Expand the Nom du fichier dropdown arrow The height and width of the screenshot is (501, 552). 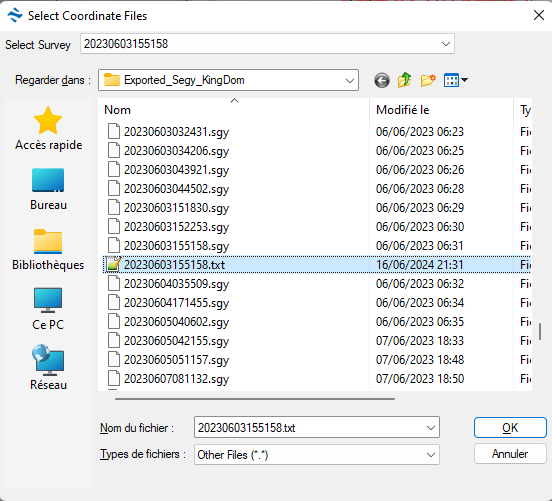point(431,428)
